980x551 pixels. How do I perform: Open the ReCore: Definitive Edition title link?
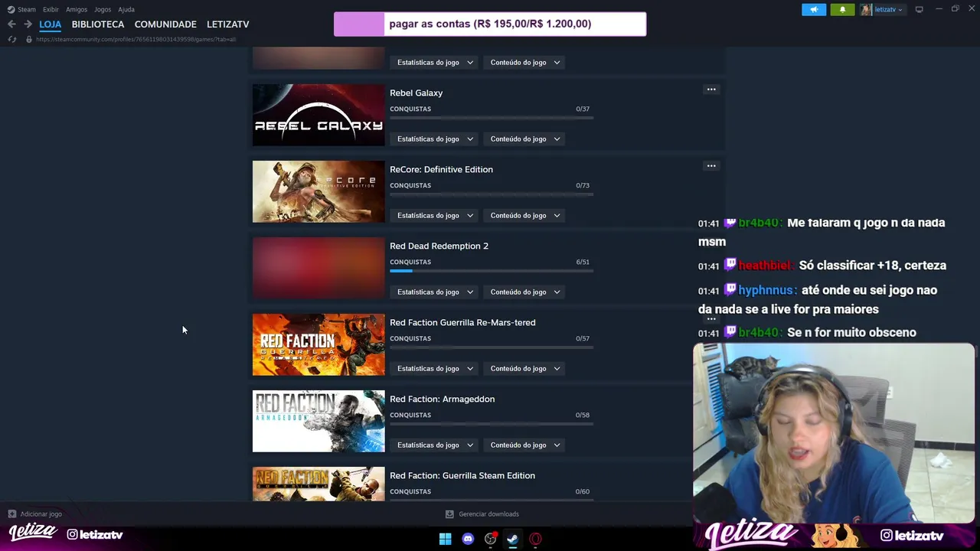point(441,170)
